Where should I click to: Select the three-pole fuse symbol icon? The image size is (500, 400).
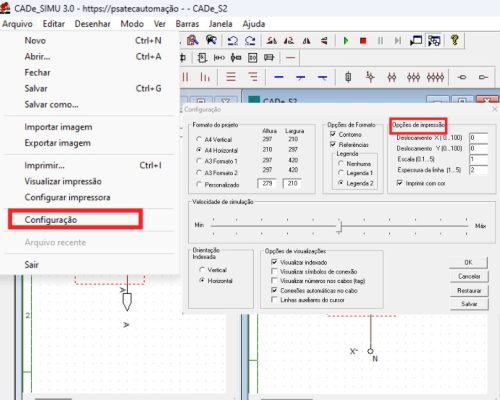[413, 77]
